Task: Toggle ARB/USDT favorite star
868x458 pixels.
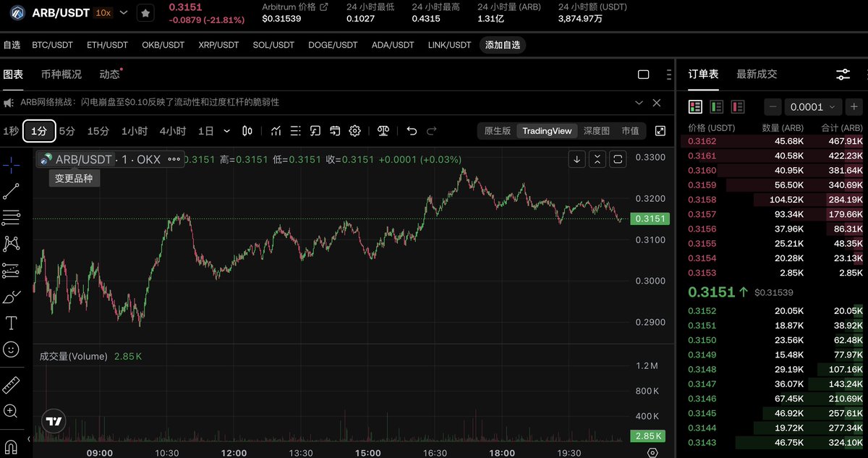Action: coord(145,13)
